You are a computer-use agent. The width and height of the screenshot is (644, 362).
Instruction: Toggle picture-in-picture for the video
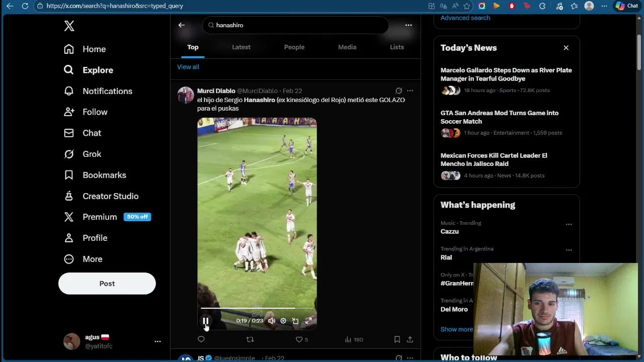[x=295, y=321]
